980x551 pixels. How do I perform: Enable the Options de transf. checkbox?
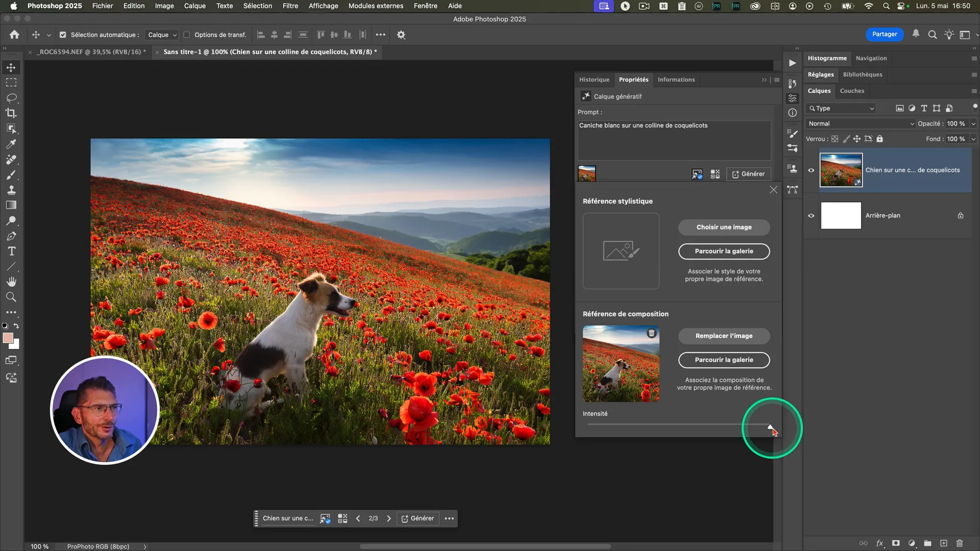(x=187, y=35)
